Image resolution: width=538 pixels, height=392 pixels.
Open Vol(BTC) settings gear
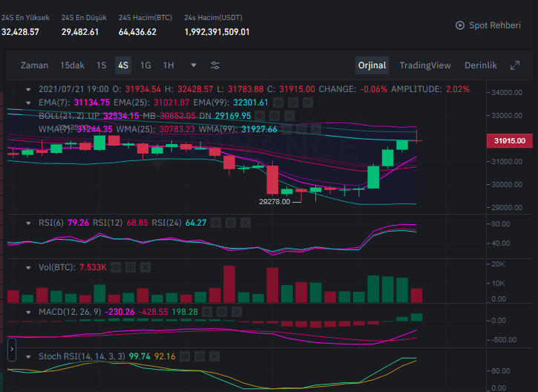(x=131, y=267)
